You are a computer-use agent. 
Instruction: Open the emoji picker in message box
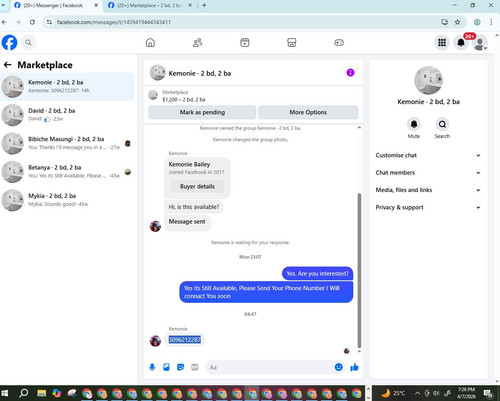pos(338,367)
